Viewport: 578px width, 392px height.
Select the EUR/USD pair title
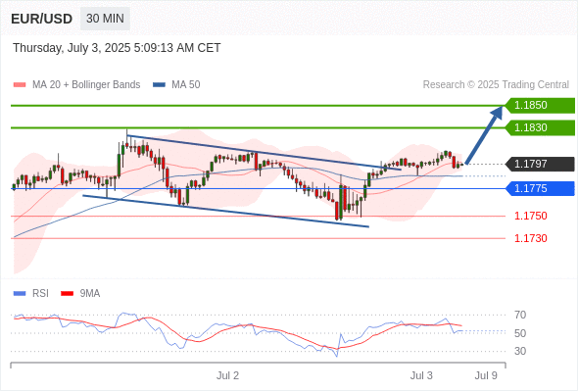pos(42,19)
